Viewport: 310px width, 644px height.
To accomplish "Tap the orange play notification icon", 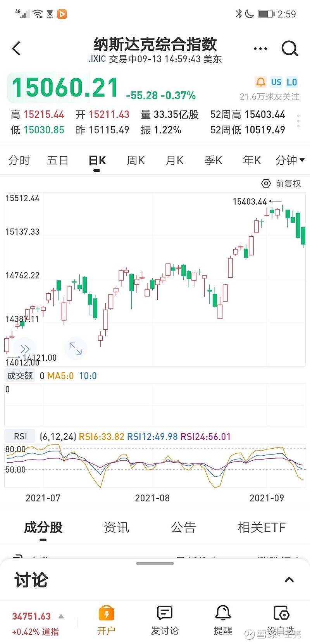I will pos(62,14).
